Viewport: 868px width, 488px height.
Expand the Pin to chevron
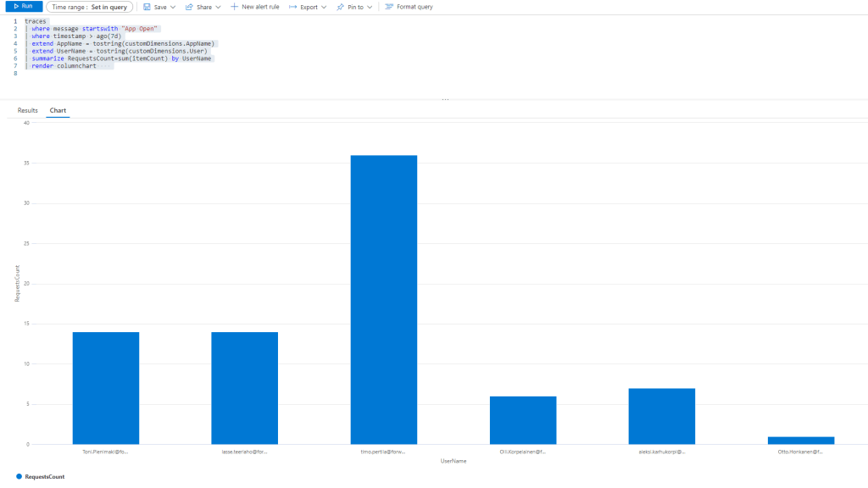[370, 7]
